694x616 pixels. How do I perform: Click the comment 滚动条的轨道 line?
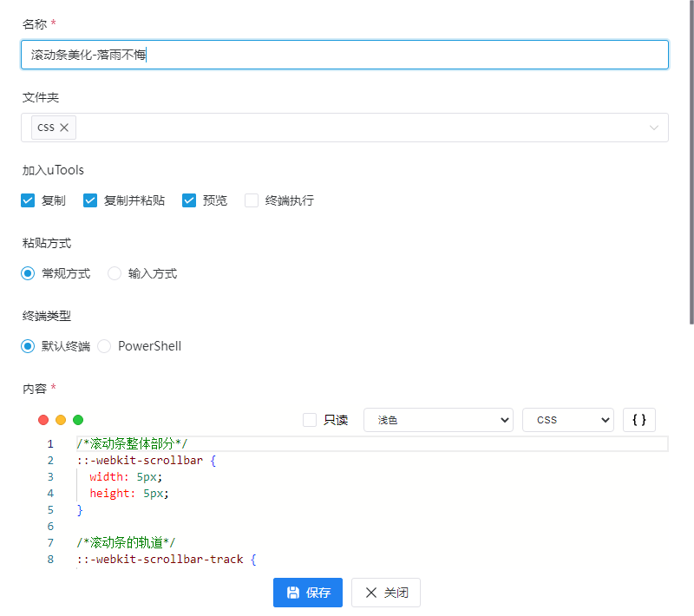point(126,542)
